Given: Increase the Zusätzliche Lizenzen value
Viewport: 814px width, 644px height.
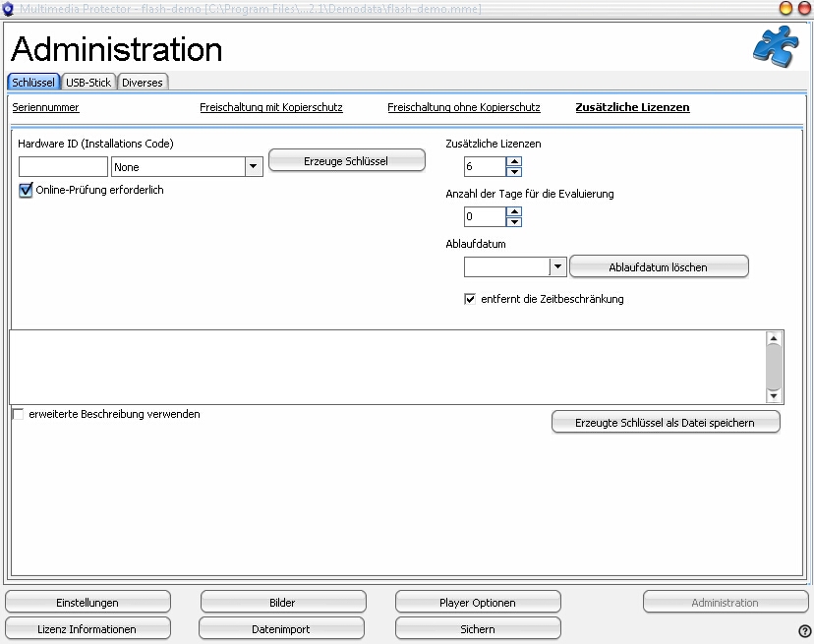Looking at the screenshot, I should 514,162.
